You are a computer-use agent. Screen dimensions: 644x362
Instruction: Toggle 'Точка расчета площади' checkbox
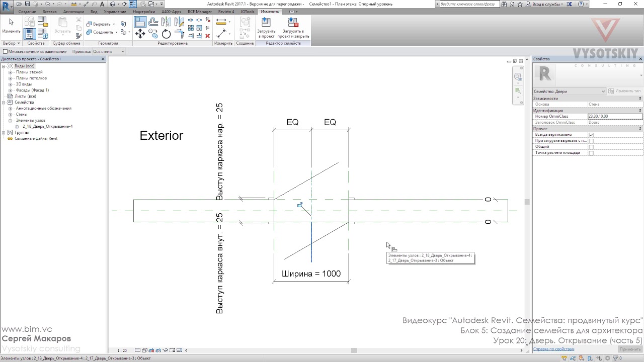[591, 153]
